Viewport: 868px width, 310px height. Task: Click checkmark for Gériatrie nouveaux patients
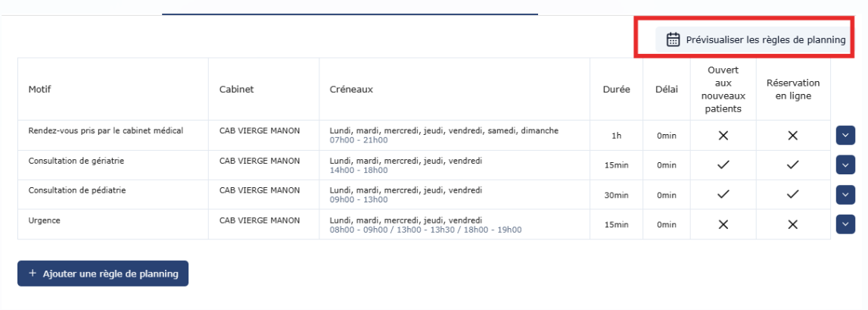(723, 164)
